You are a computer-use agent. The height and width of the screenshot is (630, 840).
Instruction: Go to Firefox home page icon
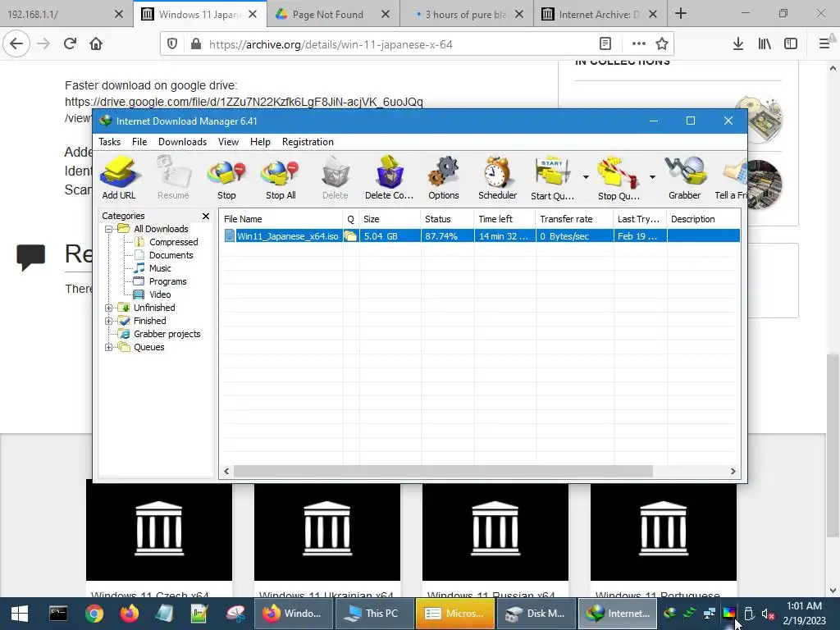(x=96, y=44)
